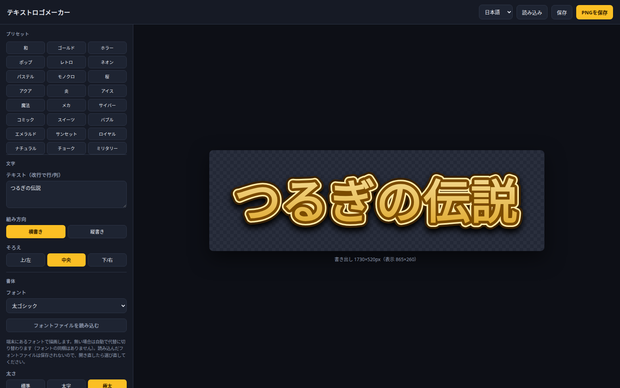Screen dimensions: 620x388
Task: Choose the ネオン preset style
Action: 107,62
